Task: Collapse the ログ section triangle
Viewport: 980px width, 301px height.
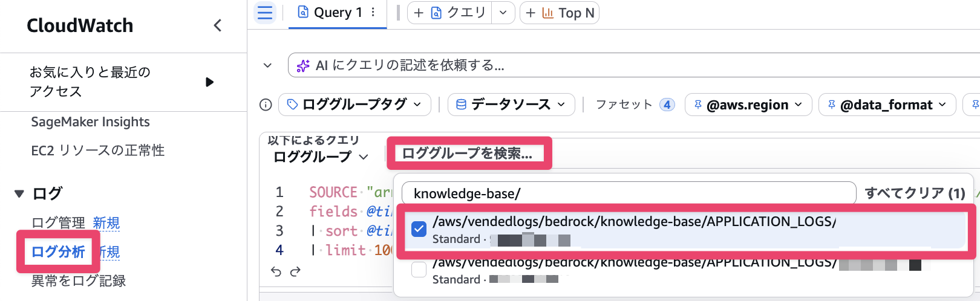Action: (19, 193)
